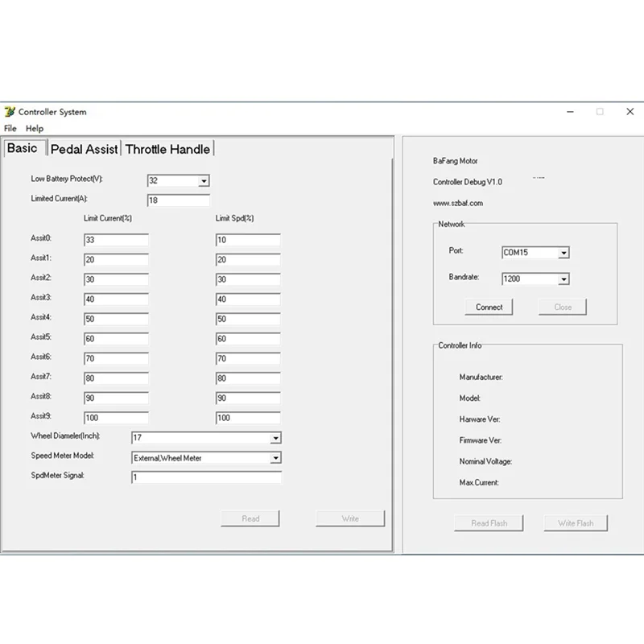The image size is (644, 644).
Task: Switch to the Pedal Assist tab
Action: pos(85,149)
